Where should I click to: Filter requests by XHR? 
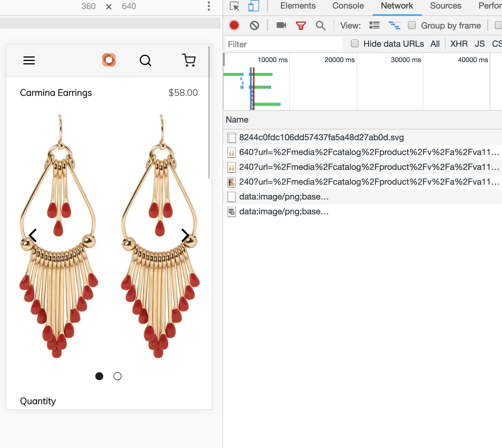point(459,44)
